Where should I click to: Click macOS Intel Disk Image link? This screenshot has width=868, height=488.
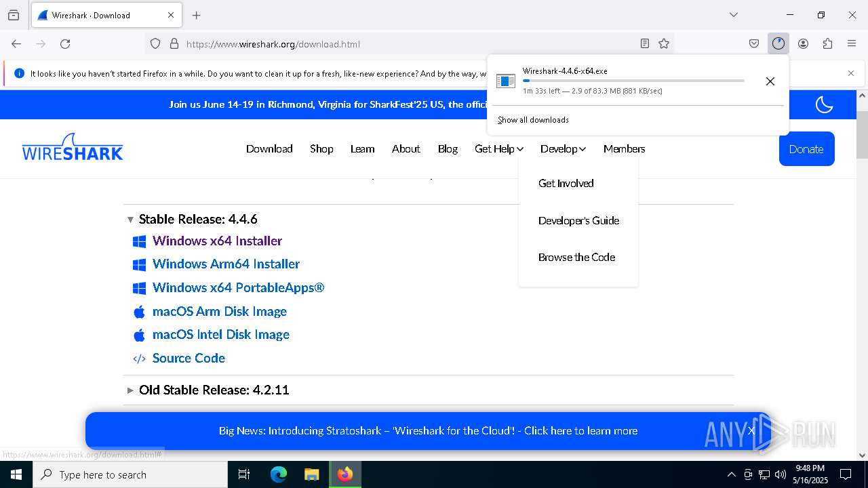click(220, 334)
